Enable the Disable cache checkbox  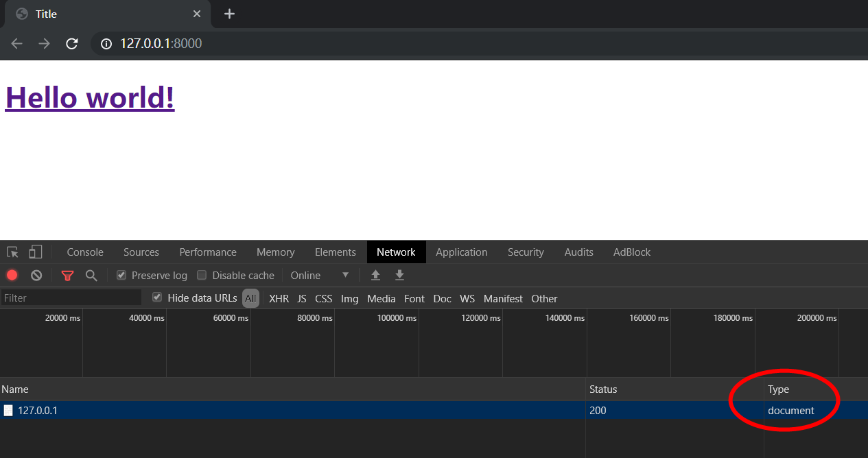pyautogui.click(x=202, y=275)
